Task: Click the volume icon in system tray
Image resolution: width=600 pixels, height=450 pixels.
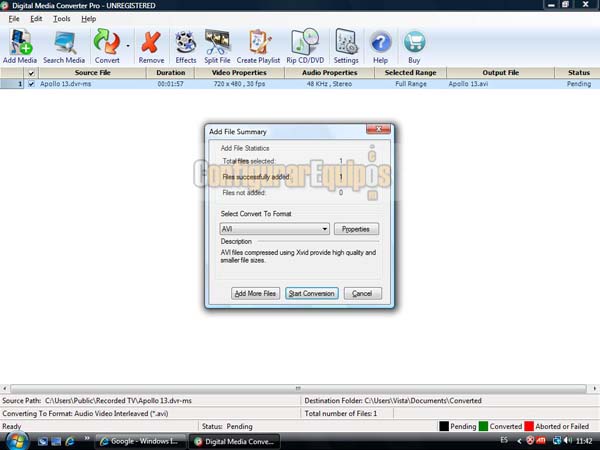Action: (568, 440)
